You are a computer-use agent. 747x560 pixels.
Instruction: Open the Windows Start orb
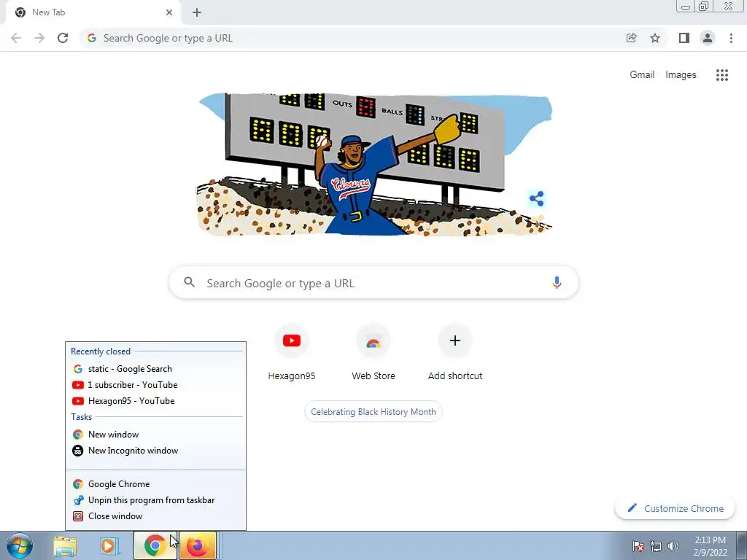pyautogui.click(x=20, y=546)
